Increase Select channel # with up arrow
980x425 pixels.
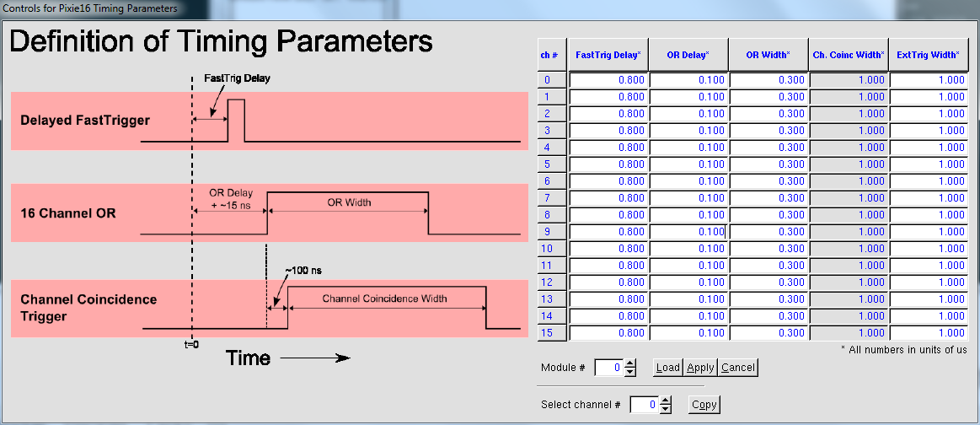click(x=666, y=401)
